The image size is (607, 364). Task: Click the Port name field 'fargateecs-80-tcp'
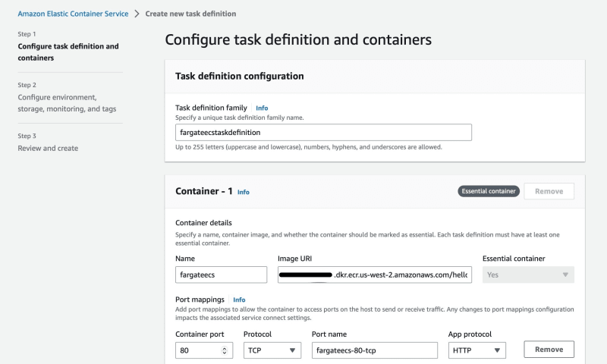coord(374,350)
